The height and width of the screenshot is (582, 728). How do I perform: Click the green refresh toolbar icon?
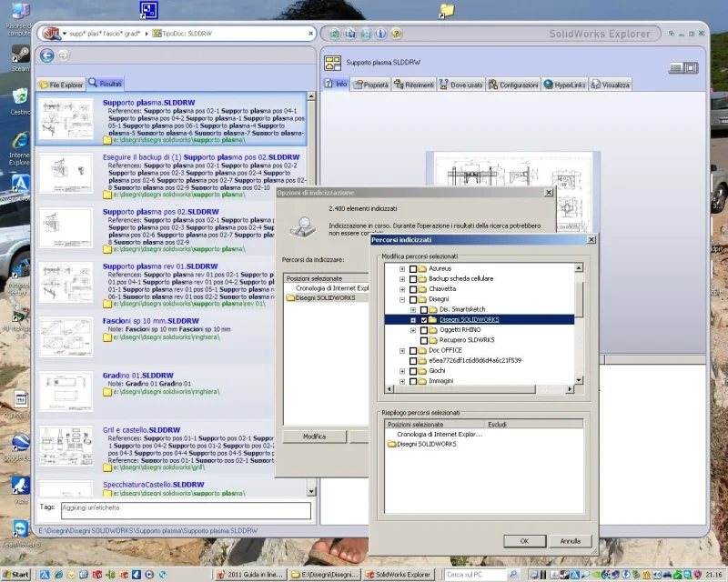[335, 34]
